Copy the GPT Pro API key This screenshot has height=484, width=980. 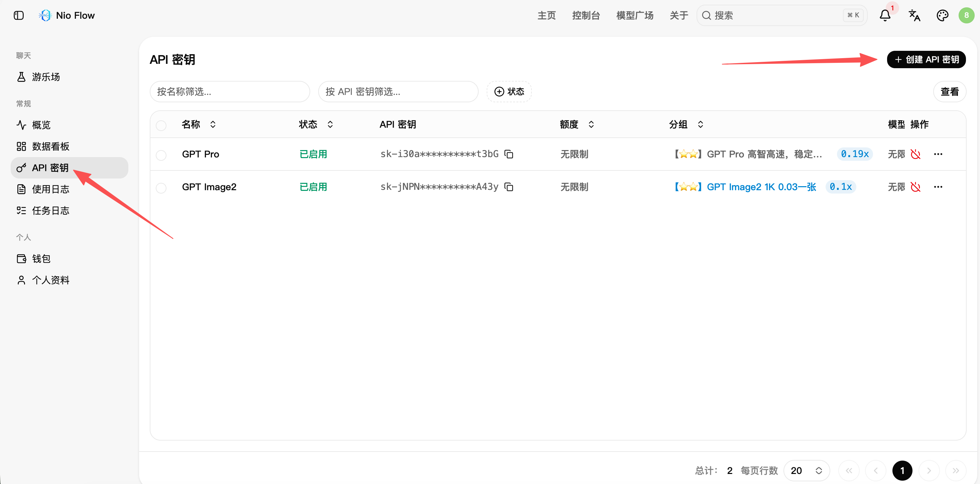tap(509, 154)
